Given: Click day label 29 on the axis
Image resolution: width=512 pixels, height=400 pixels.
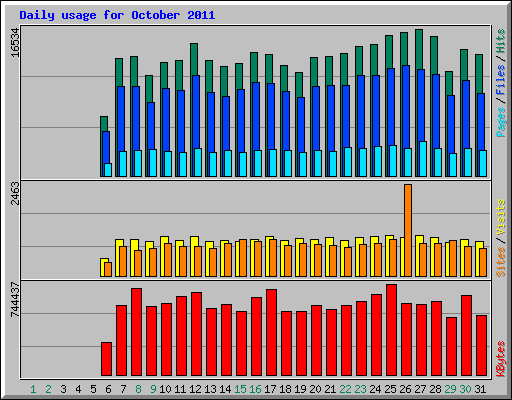Looking at the screenshot, I should pyautogui.click(x=450, y=389).
